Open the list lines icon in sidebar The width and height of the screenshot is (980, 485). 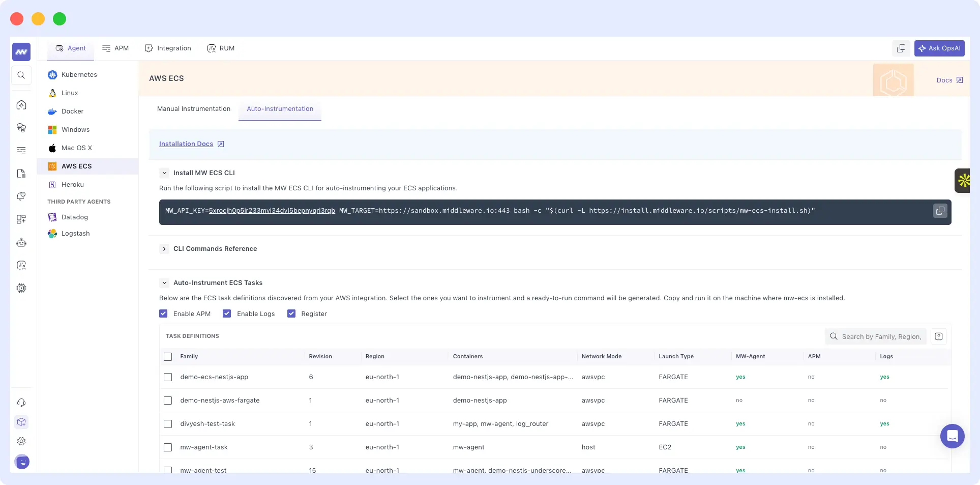21,150
